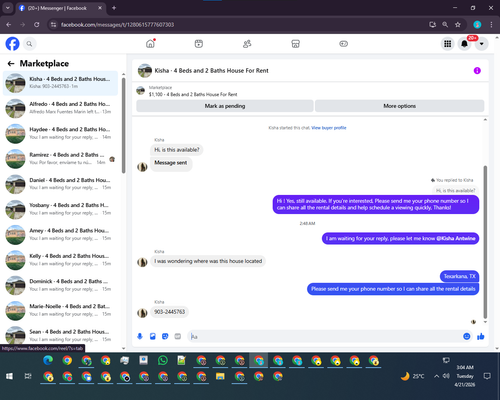Click the message input field
Screen dimensions: 500x400
[325, 336]
